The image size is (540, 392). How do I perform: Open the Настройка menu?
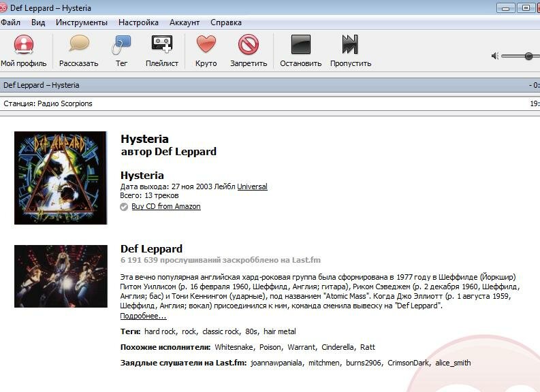pyautogui.click(x=138, y=22)
